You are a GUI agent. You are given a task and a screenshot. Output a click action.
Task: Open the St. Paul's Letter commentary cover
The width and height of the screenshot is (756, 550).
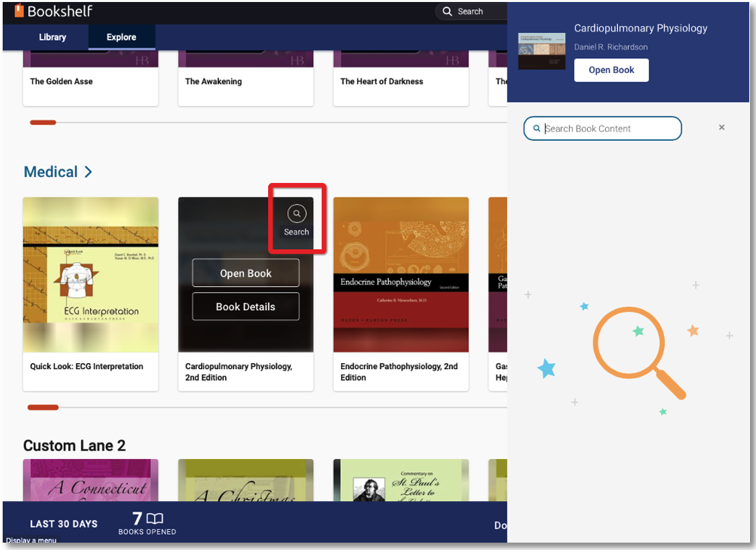click(x=401, y=480)
